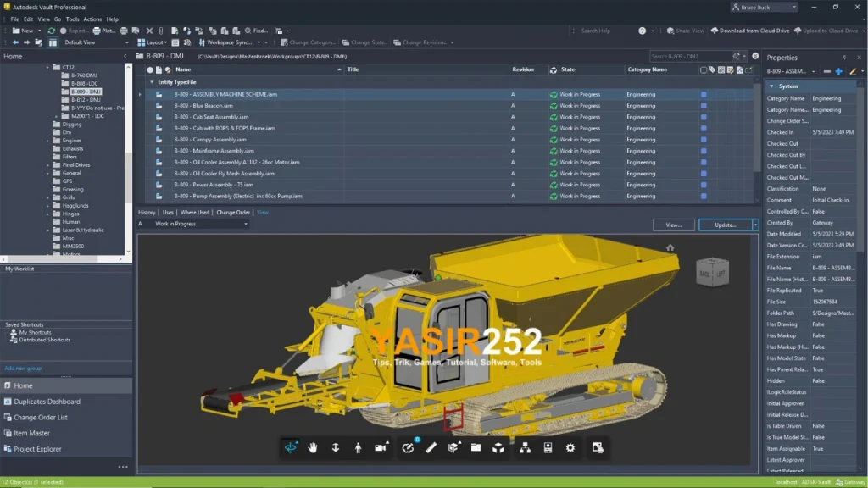Choose the First Person walk tool
Image resolution: width=868 pixels, height=488 pixels.
click(x=359, y=447)
